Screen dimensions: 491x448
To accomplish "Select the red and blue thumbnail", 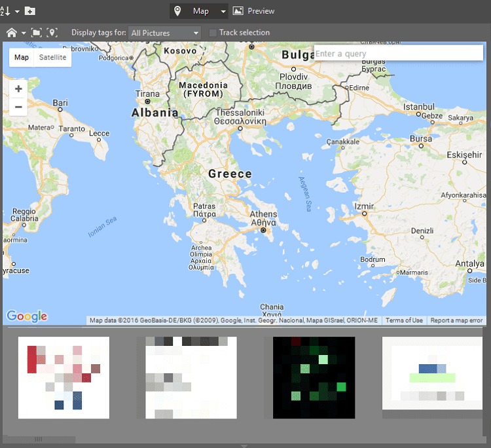I will (64, 377).
